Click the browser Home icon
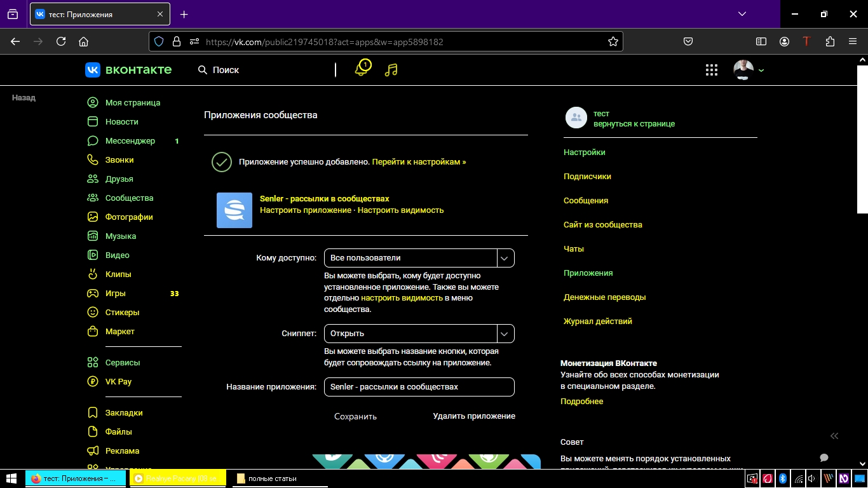Image resolution: width=868 pixels, height=488 pixels. pos(83,41)
